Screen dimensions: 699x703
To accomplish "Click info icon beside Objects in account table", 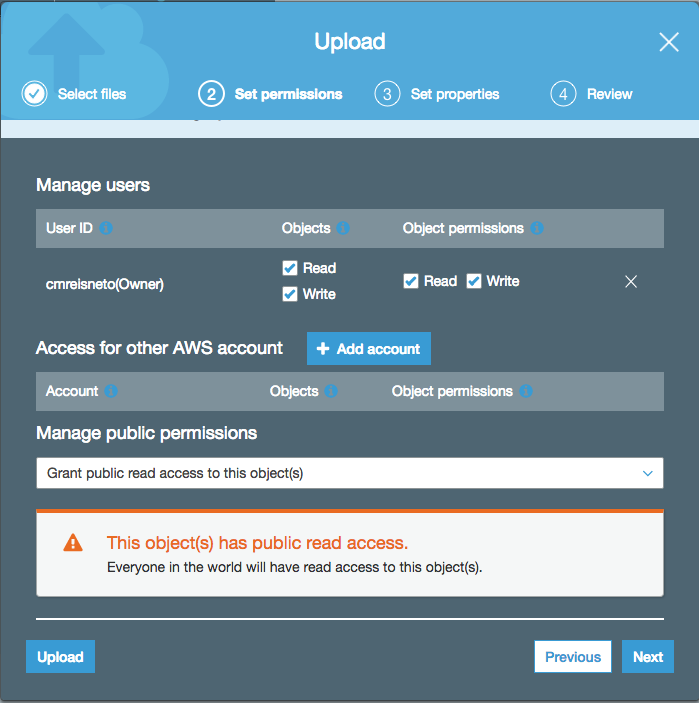I will [x=331, y=391].
